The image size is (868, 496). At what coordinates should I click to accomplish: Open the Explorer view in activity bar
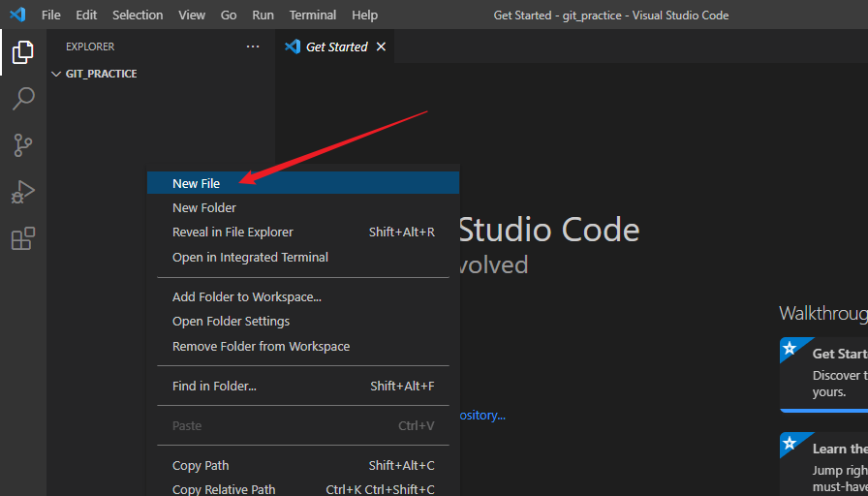pos(22,52)
